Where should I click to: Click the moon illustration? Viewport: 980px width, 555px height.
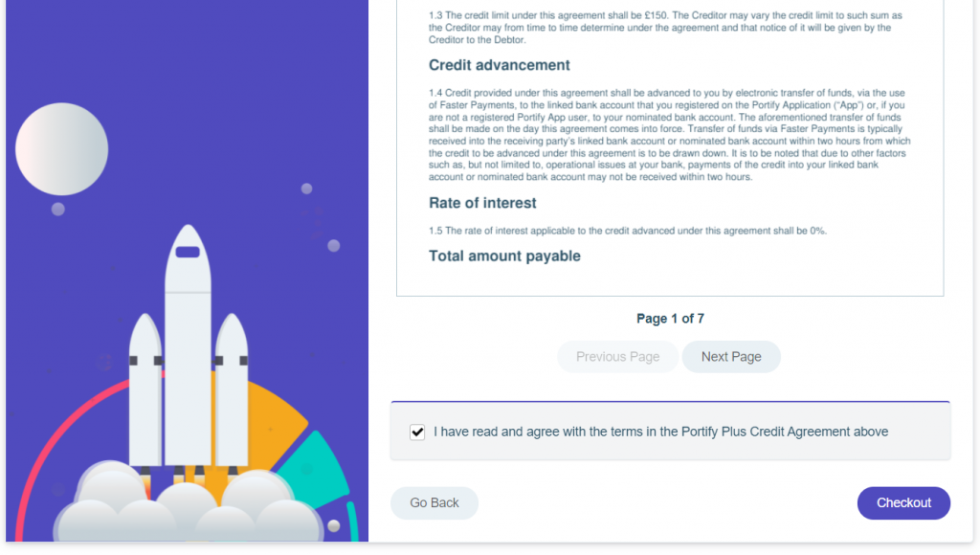click(61, 149)
